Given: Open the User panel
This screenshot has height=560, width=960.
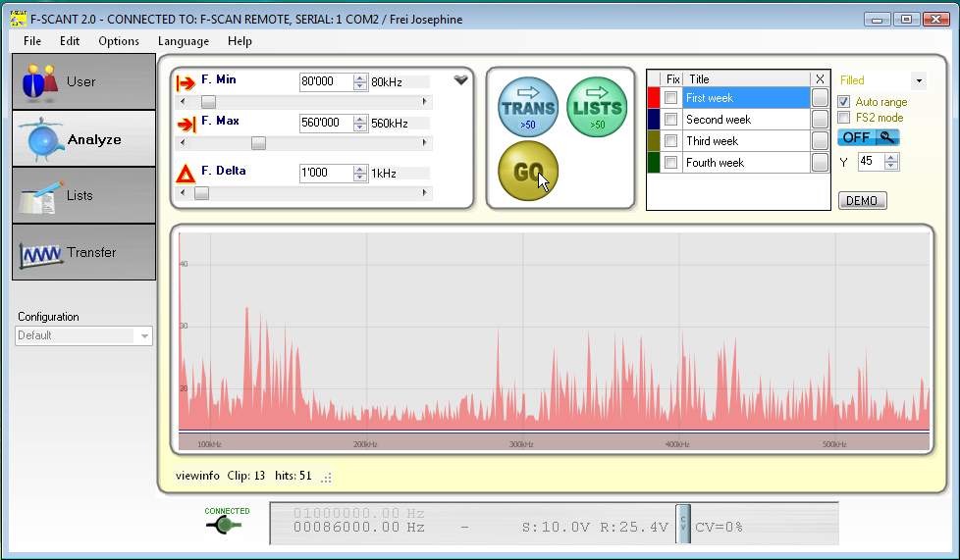Looking at the screenshot, I should click(83, 81).
